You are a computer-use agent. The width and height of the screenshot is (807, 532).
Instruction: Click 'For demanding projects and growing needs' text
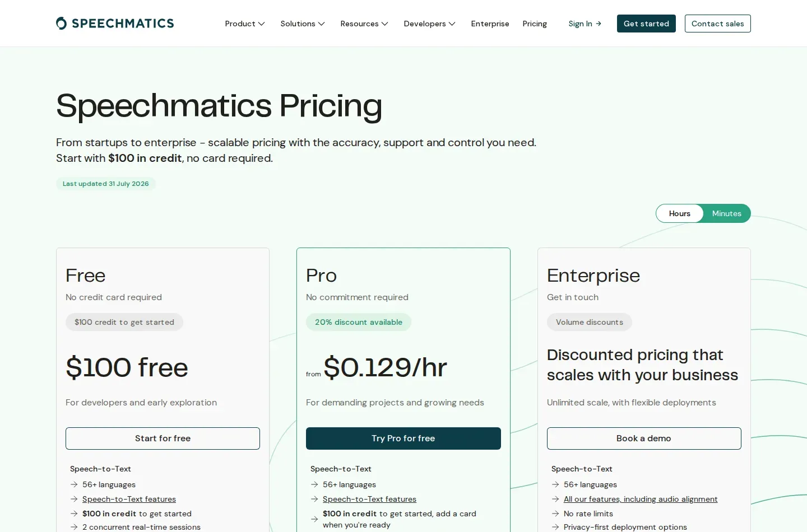tap(395, 403)
